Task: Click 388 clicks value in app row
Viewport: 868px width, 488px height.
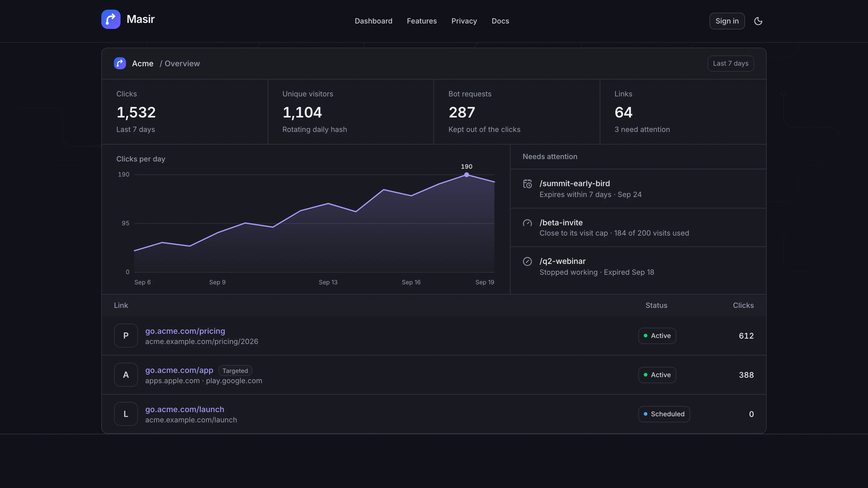Action: (746, 375)
